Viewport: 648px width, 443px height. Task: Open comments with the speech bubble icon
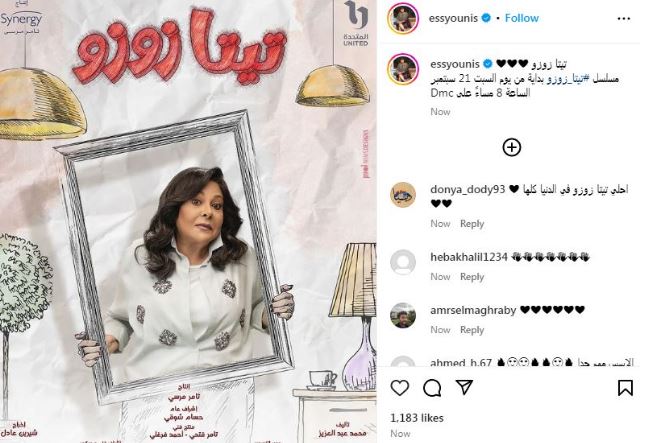coord(432,388)
